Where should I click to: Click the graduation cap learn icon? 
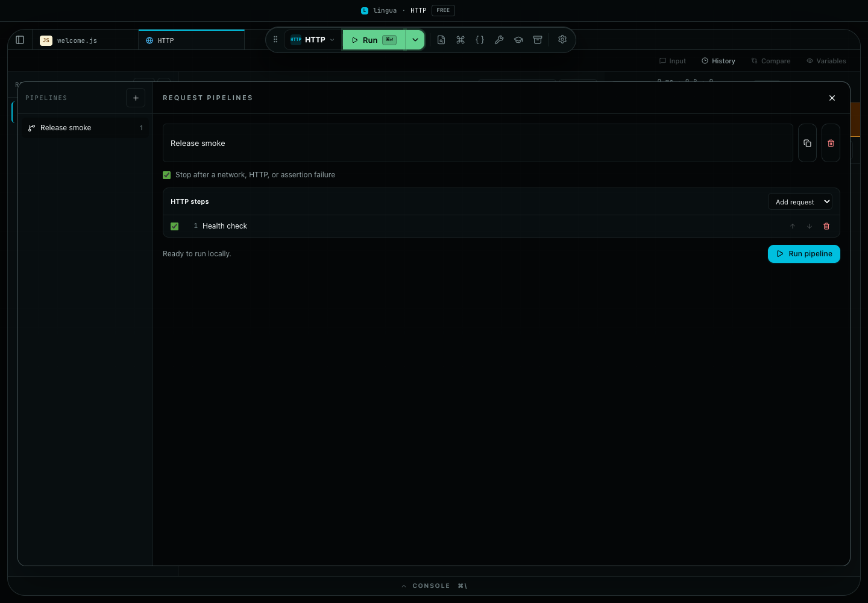point(518,40)
